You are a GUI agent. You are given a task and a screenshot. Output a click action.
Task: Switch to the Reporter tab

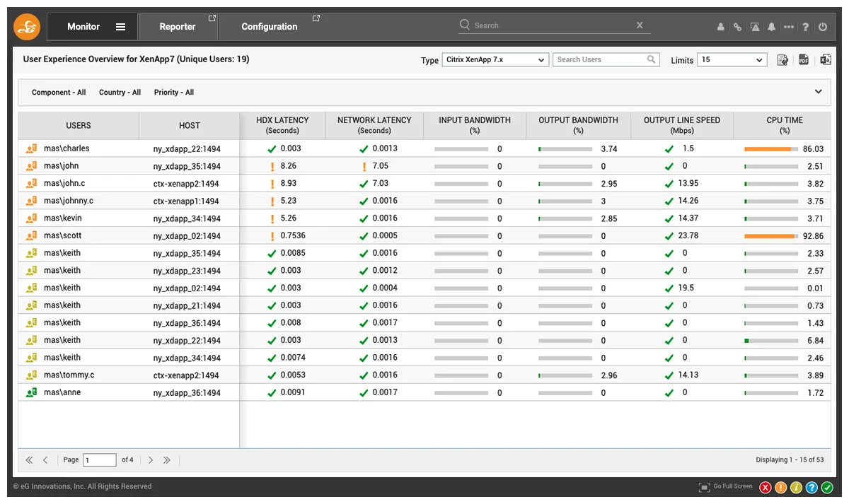click(178, 27)
